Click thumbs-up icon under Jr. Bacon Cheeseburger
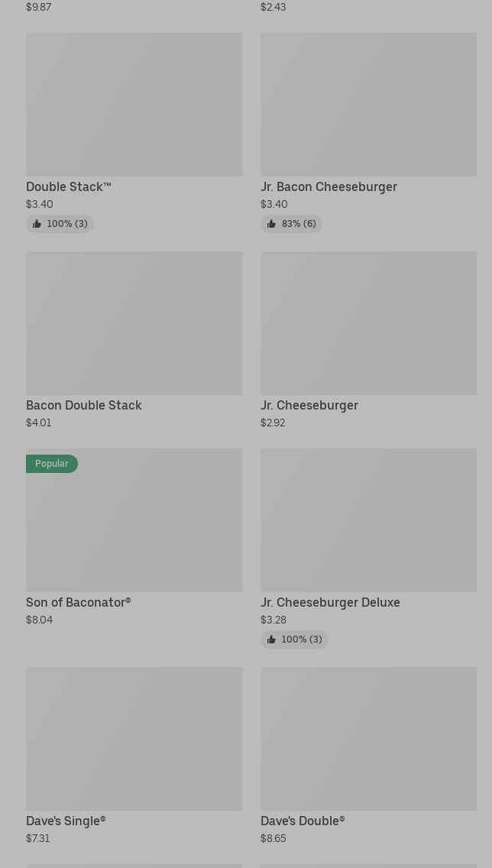Image resolution: width=492 pixels, height=868 pixels. click(271, 224)
